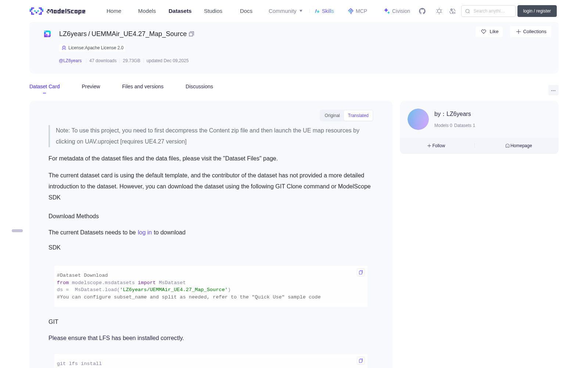Viewport: 588px width, 368px height.
Task: Switch to the Preview tab
Action: click(x=91, y=86)
